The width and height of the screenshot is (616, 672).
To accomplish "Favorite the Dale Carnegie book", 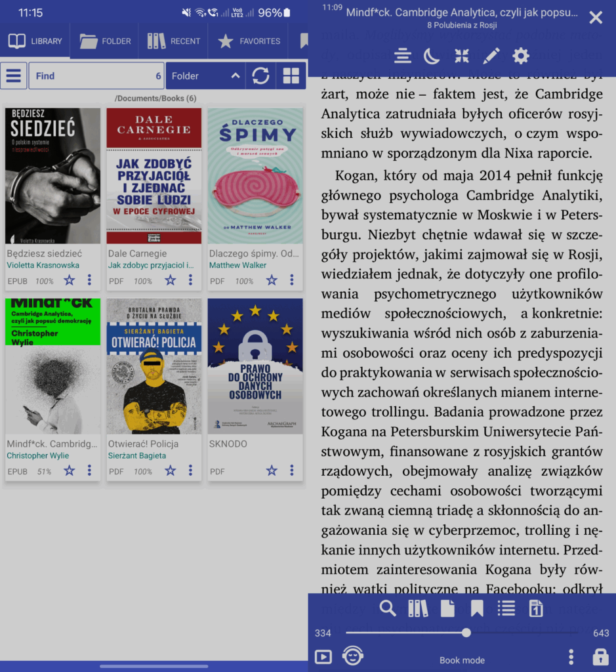I will tap(171, 281).
